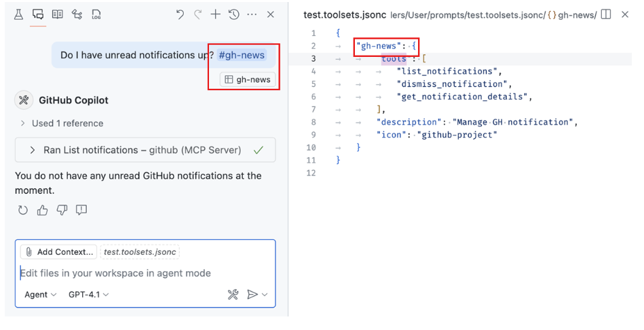644x330 pixels.
Task: Split the editor with the split icon
Action: pyautogui.click(x=605, y=15)
